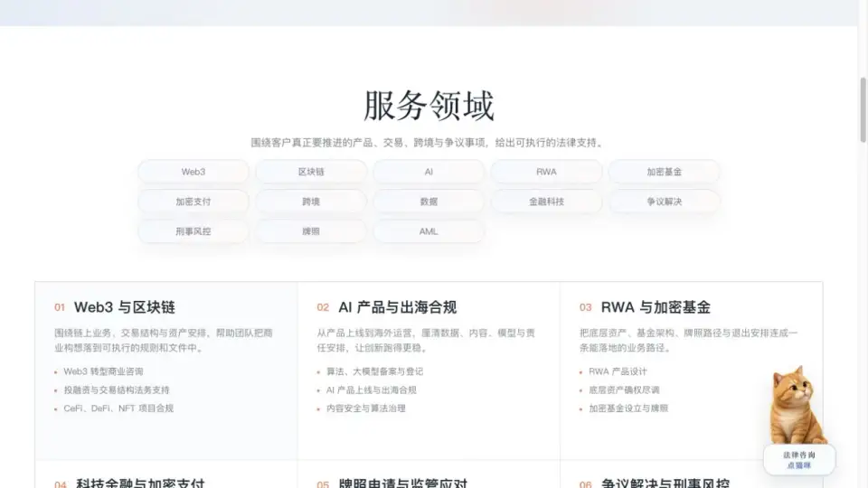Choose the RWA service tag
This screenshot has width=868, height=488.
pos(546,172)
